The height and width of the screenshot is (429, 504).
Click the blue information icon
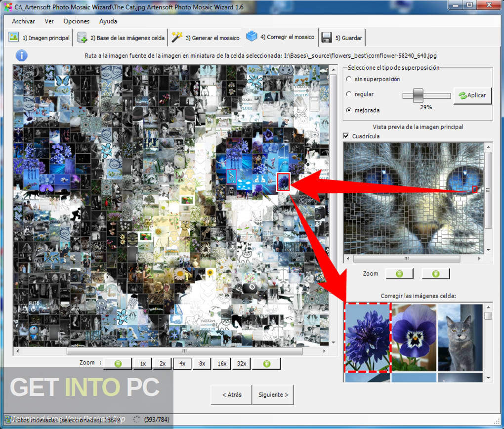click(x=21, y=55)
